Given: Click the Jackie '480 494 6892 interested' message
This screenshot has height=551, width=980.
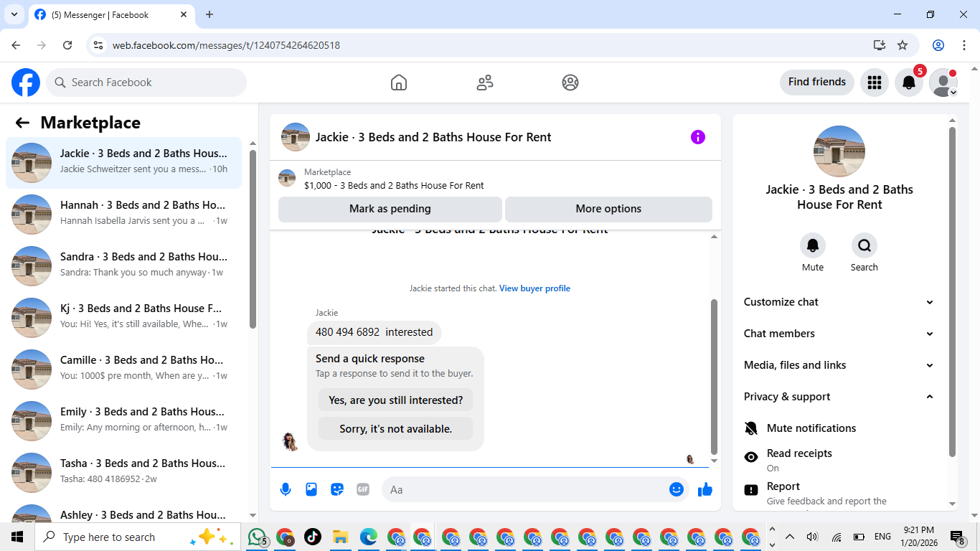Looking at the screenshot, I should (x=374, y=332).
